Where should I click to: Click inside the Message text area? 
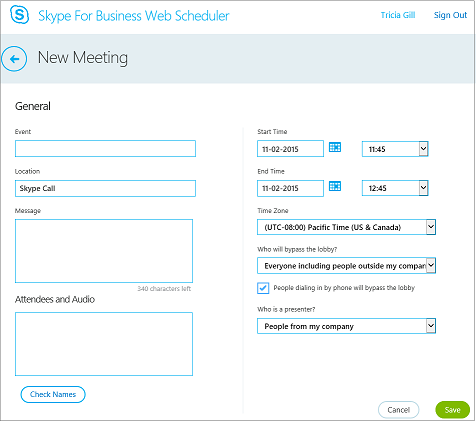click(104, 251)
